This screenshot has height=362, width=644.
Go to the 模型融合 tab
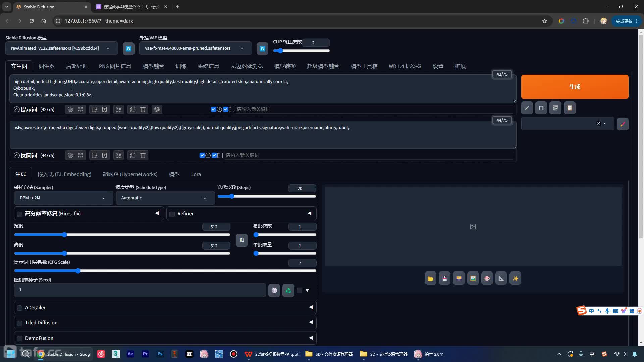[153, 66]
